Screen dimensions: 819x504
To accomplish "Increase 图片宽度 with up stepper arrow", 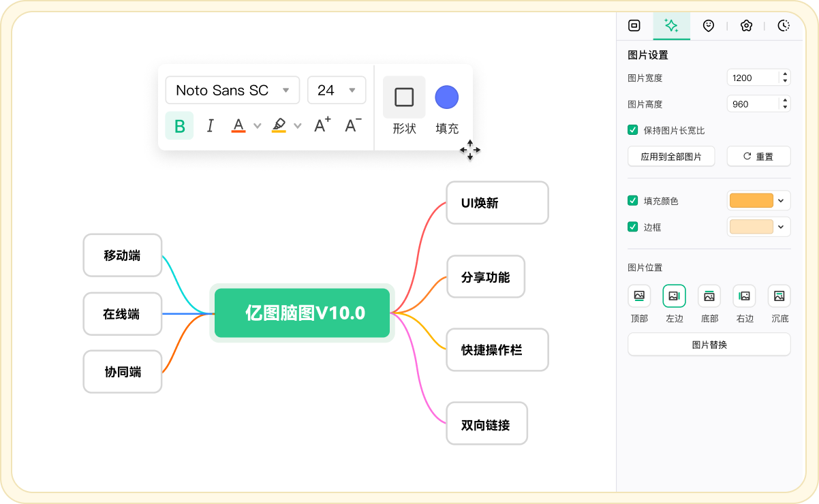I will pyautogui.click(x=785, y=74).
